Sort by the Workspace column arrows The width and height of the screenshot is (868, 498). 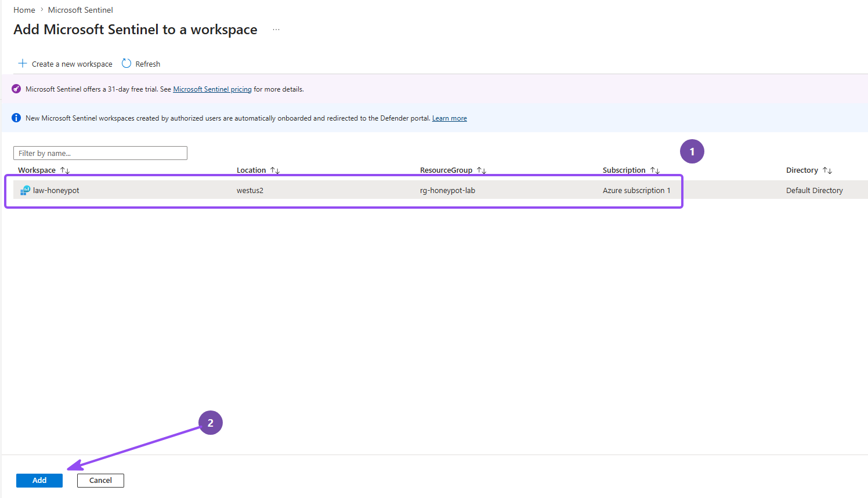(x=65, y=170)
